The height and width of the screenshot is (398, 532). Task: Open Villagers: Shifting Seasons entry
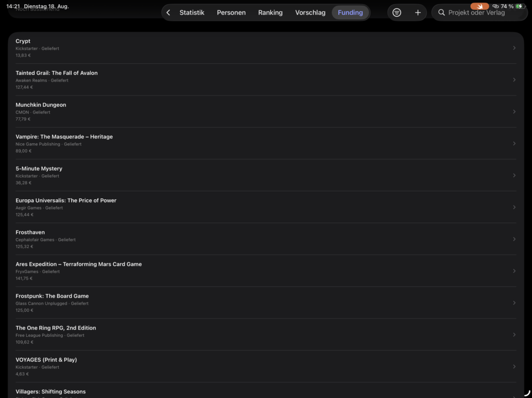pyautogui.click(x=50, y=392)
